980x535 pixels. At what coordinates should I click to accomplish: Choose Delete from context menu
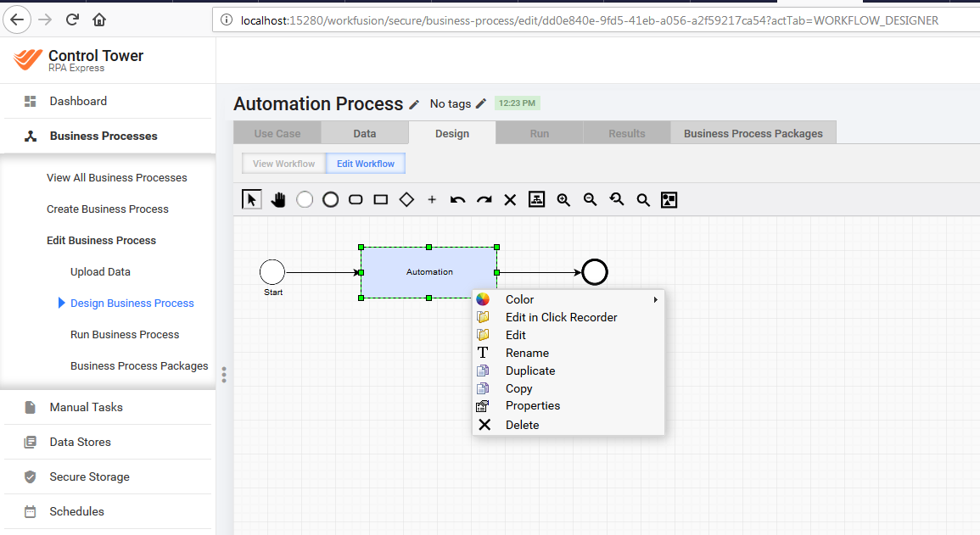pyautogui.click(x=568, y=425)
